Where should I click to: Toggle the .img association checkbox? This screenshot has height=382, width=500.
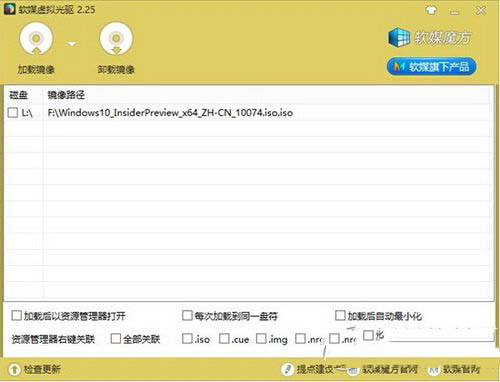click(261, 339)
